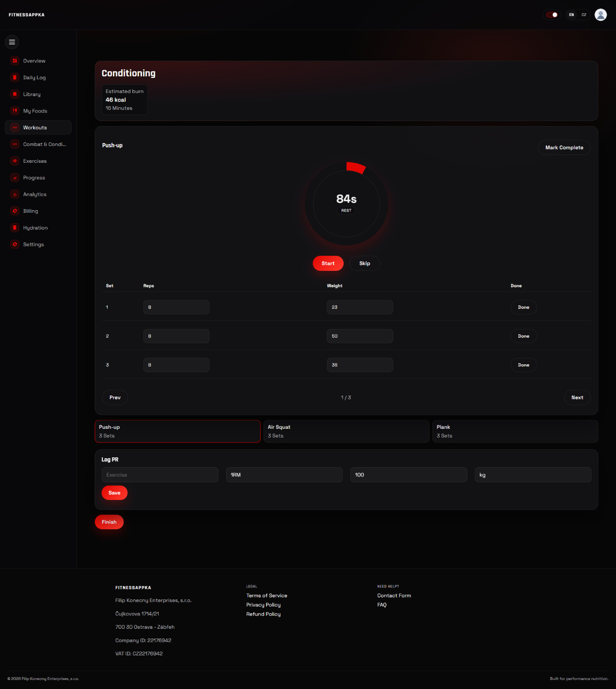Click the PR value field showing 100
Viewport: 616px width, 689px height.
[408, 475]
